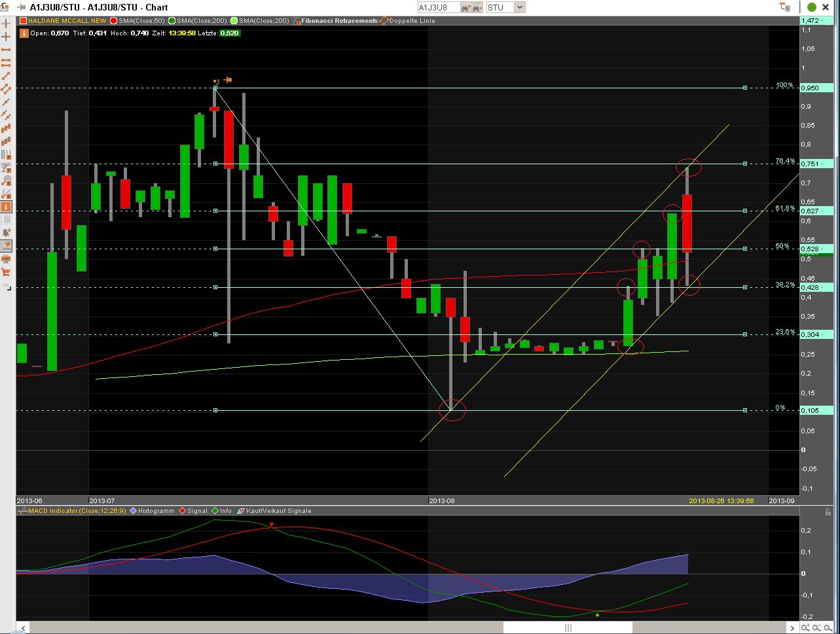The width and height of the screenshot is (840, 634).
Task: Click the horizontal scrollbar thumb
Action: tap(568, 628)
